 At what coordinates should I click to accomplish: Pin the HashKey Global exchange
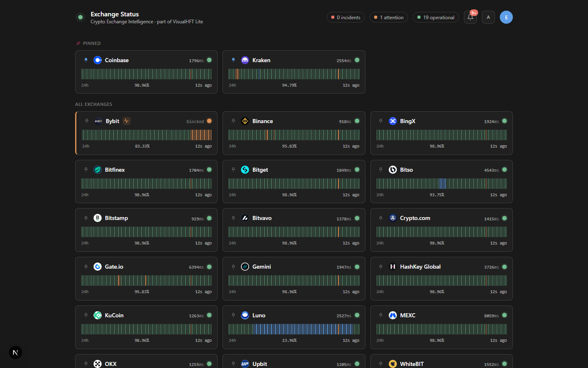tap(381, 267)
